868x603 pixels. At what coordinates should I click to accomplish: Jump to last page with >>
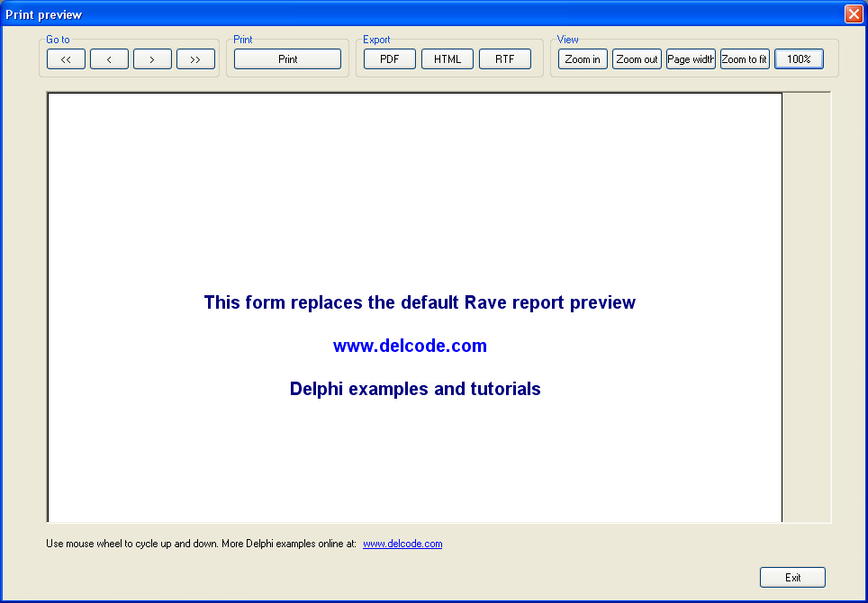(195, 59)
